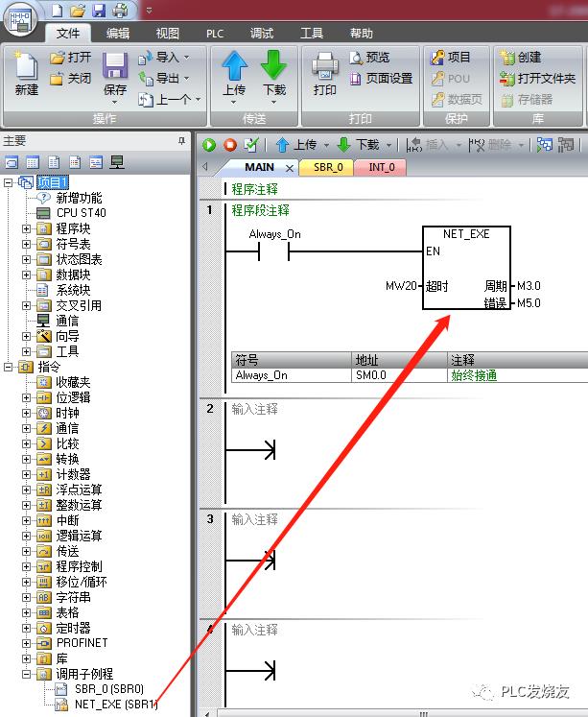The width and height of the screenshot is (588, 717).
Task: Click the large Download (下载) ribbon icon
Action: 274,71
